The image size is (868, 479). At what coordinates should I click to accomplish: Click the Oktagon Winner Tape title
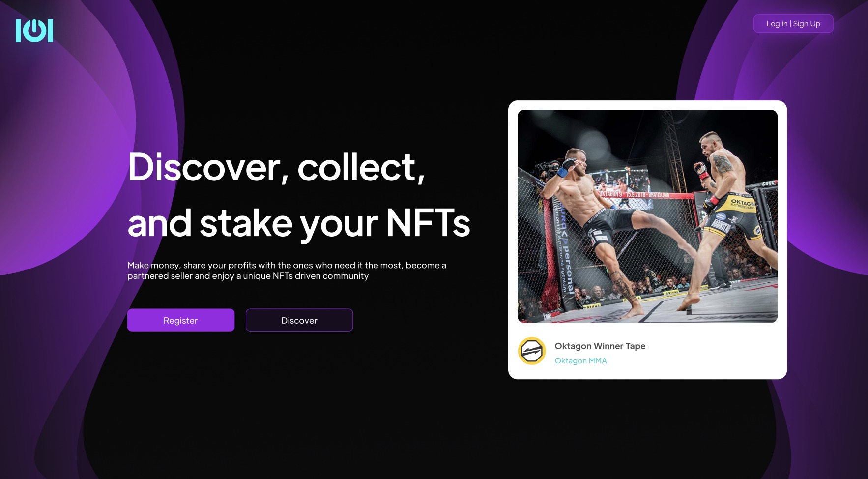(x=600, y=346)
